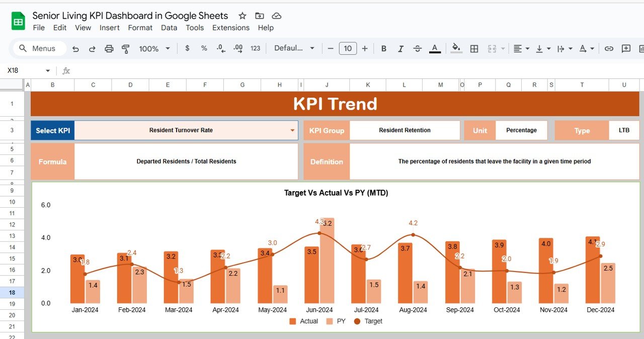Click the move to folder icon

[x=259, y=16]
